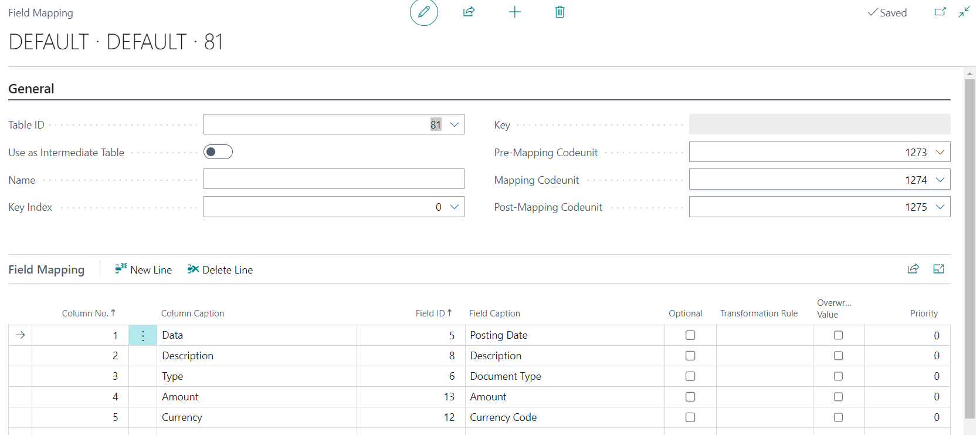
Task: Click the Optional column header
Action: [686, 313]
